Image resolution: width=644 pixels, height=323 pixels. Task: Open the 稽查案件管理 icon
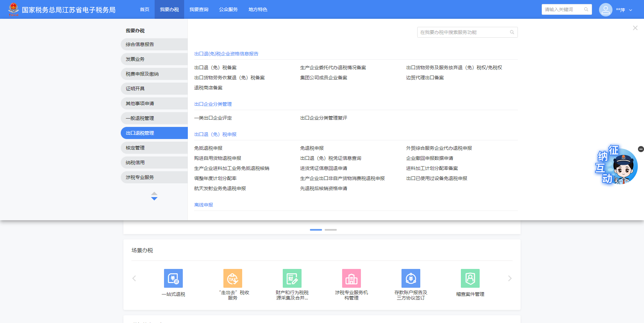pyautogui.click(x=470, y=278)
